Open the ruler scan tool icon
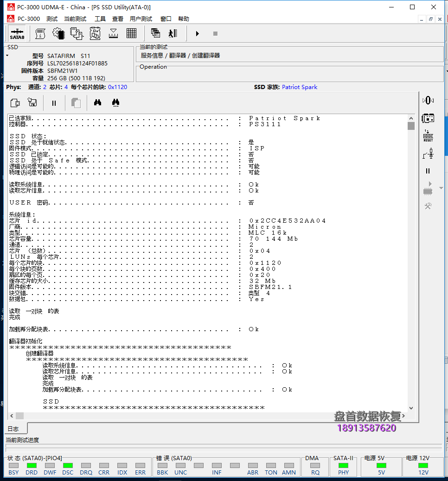The image size is (448, 481). 114,34
